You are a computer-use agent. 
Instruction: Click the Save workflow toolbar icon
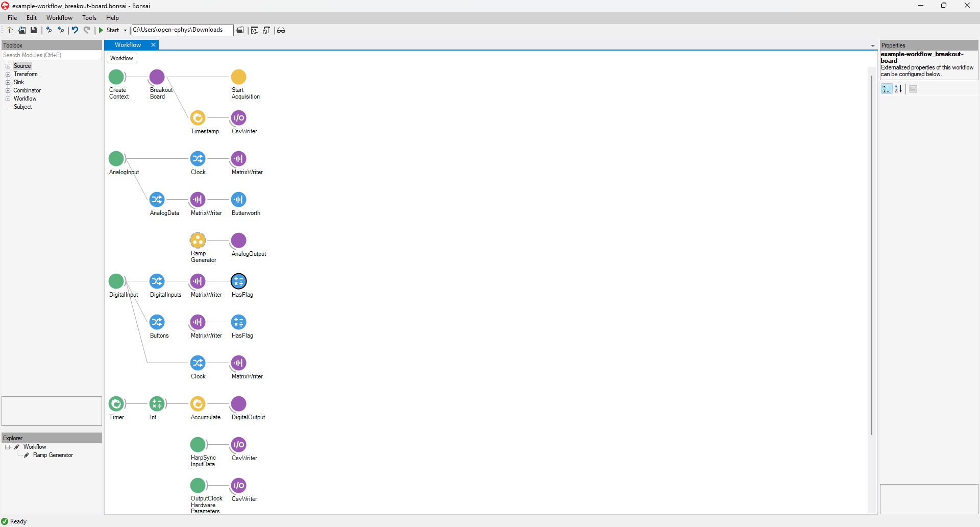click(x=33, y=30)
